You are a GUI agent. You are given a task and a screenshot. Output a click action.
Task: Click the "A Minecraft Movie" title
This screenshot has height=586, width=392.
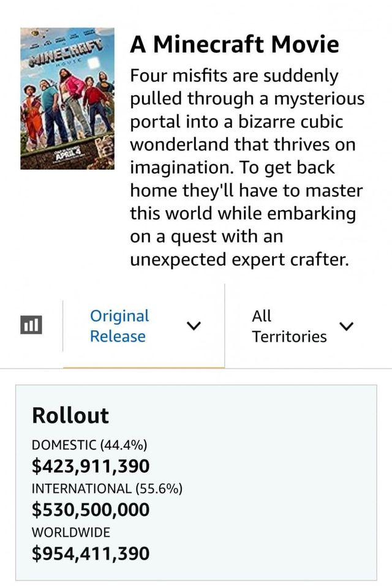[235, 44]
